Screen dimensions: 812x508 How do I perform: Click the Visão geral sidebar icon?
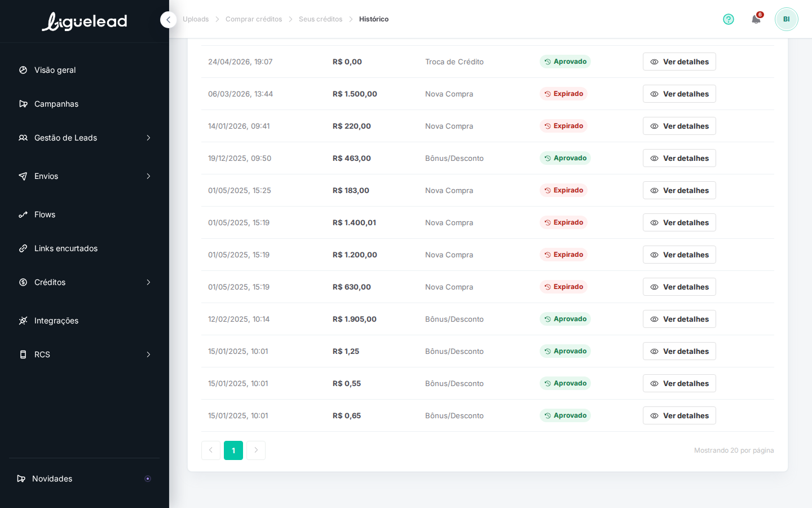23,70
